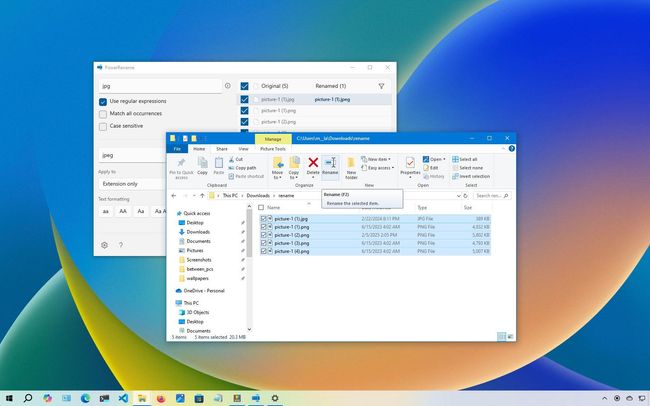Click History in the Open group

coord(434,176)
